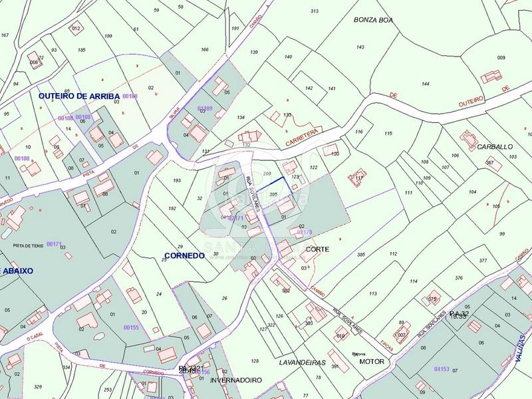This screenshot has width=532, height=399.
Task: Select parcel number 139
Action: click(x=253, y=52)
